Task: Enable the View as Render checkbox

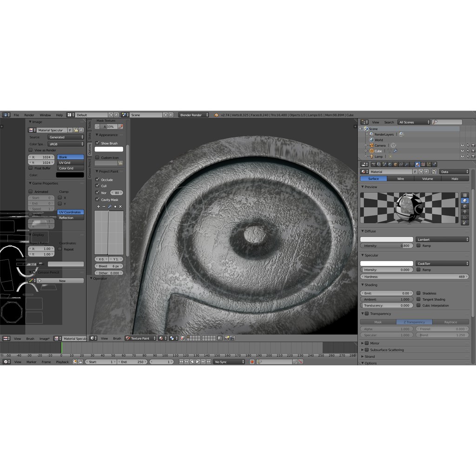Action: click(31, 150)
